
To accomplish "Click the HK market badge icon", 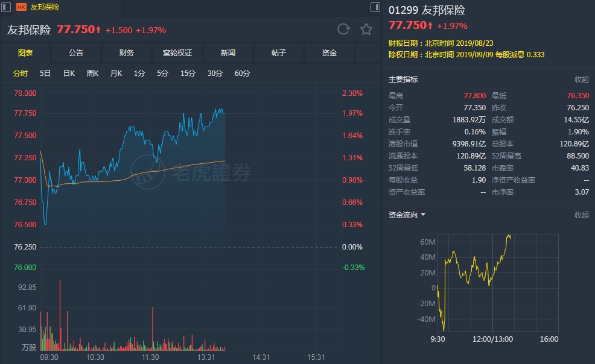I will tap(21, 7).
